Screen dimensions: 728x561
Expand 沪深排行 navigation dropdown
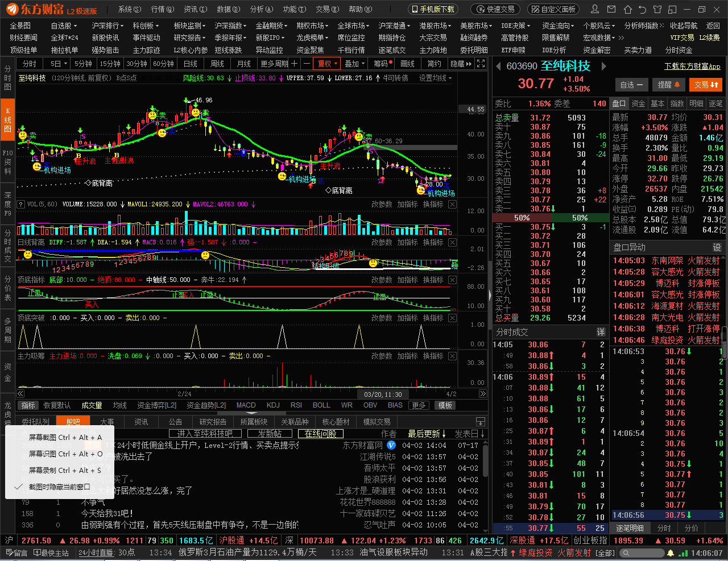pyautogui.click(x=108, y=26)
